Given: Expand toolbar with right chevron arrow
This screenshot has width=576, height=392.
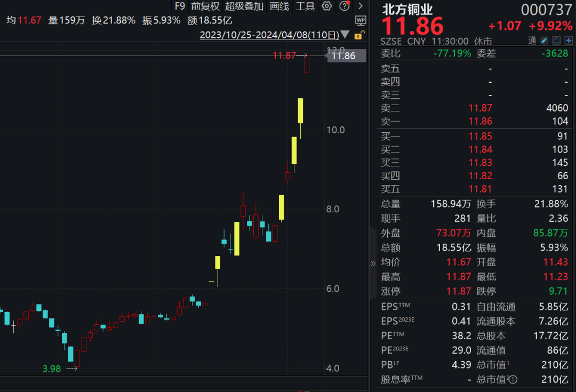Looking at the screenshot, I should pyautogui.click(x=361, y=6).
